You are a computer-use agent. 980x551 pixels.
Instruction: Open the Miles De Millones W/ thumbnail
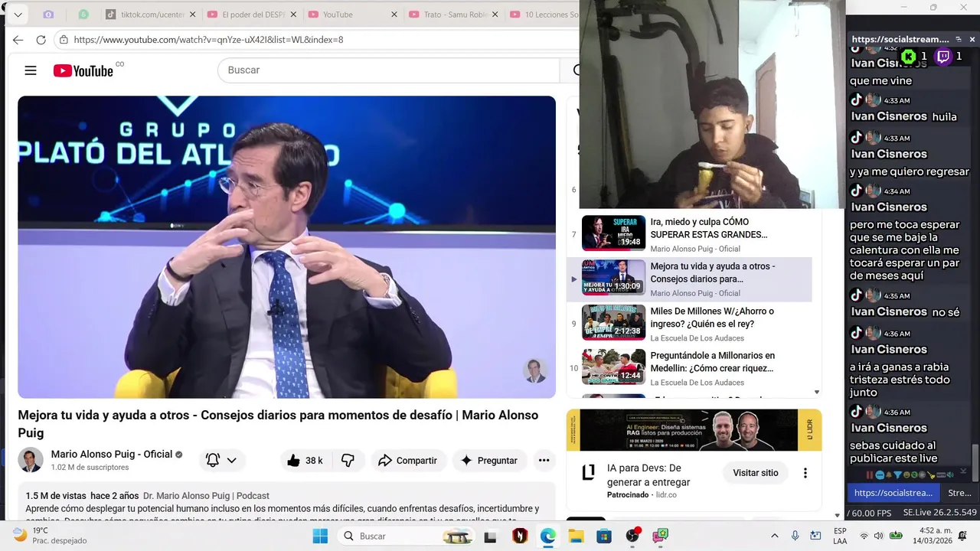tap(613, 322)
